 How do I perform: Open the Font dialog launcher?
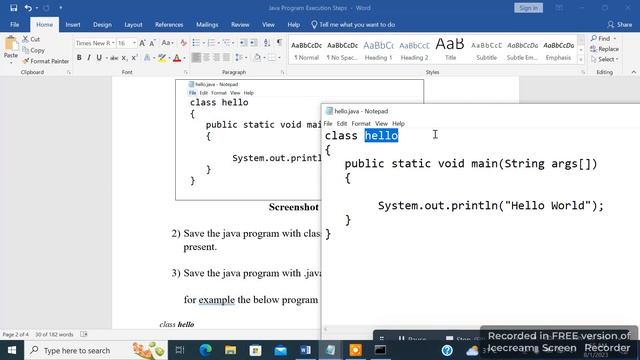(x=186, y=72)
